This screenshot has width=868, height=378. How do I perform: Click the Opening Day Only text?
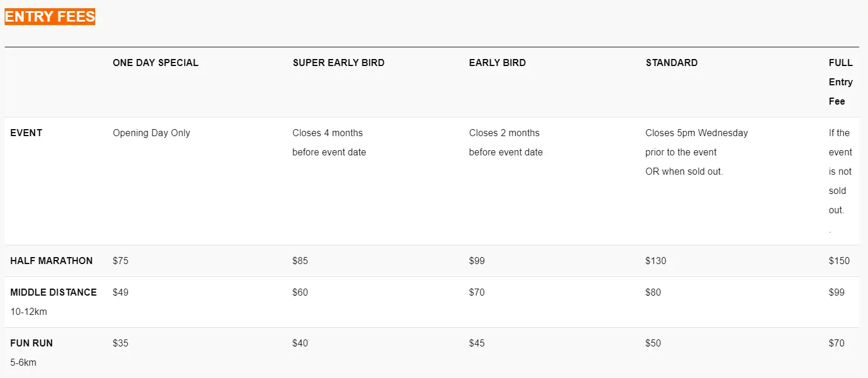[151, 133]
